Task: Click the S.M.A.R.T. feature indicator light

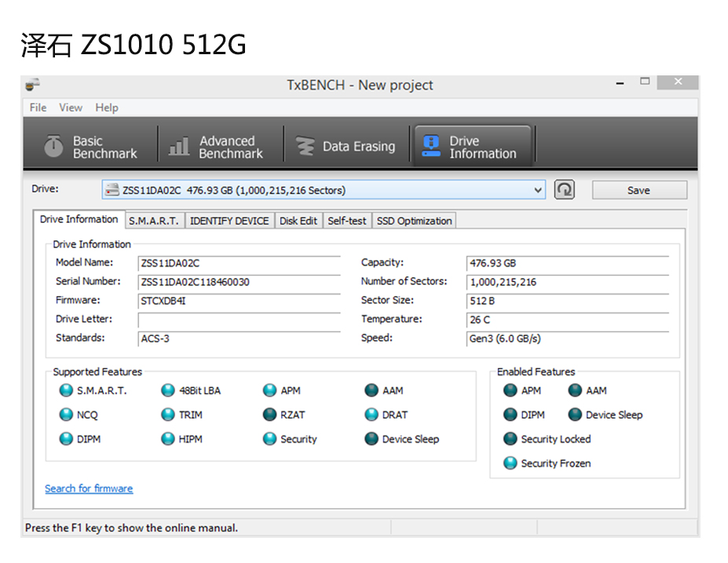Action: click(66, 390)
